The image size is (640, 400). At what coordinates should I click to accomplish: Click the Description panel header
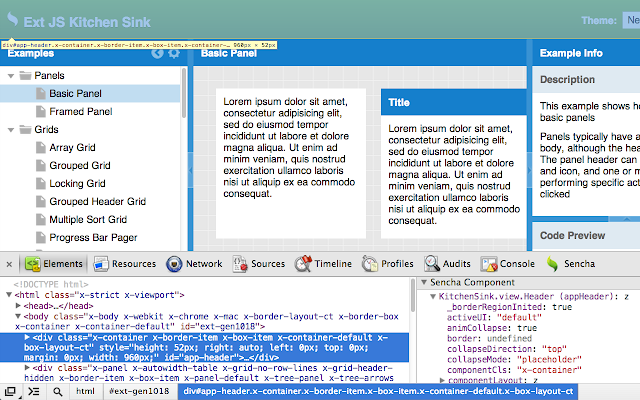coord(586,80)
